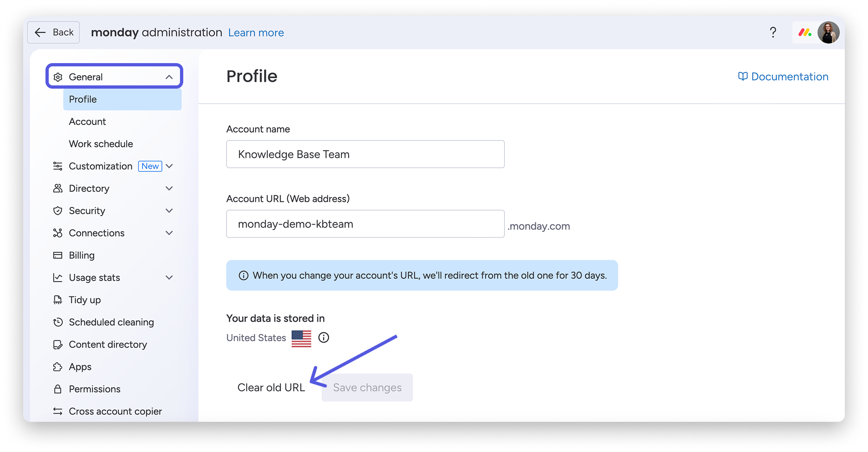Expand the Usage stats section chevron
This screenshot has height=452, width=868.
click(x=169, y=278)
